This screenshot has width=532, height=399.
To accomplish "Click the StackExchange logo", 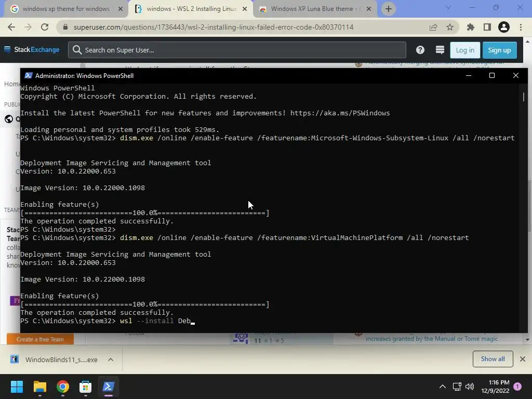I will [x=37, y=49].
